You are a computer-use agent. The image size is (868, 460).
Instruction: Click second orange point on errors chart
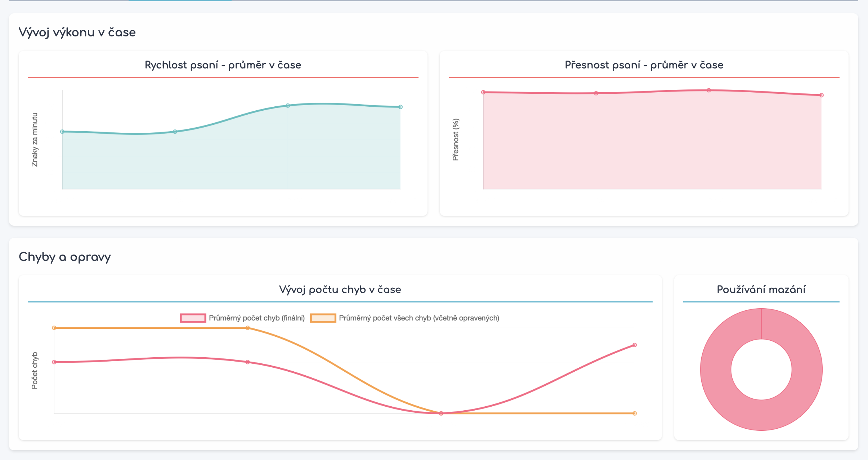[x=247, y=328]
